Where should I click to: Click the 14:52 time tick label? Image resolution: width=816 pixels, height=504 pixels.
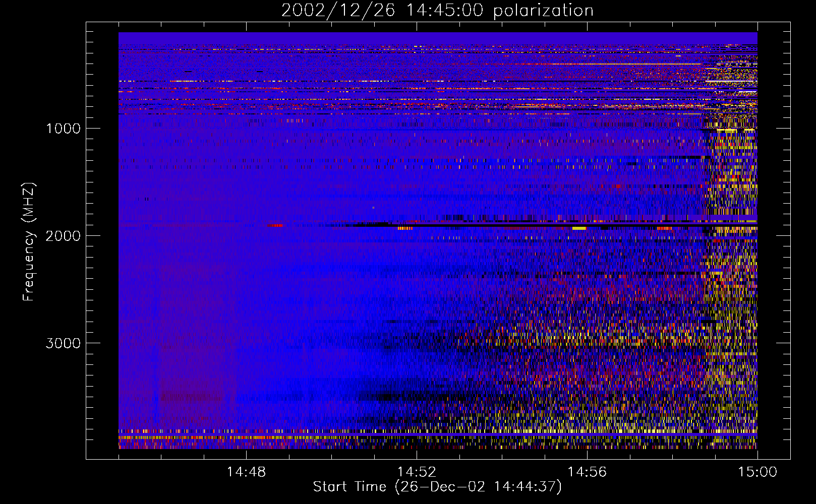[x=417, y=472]
